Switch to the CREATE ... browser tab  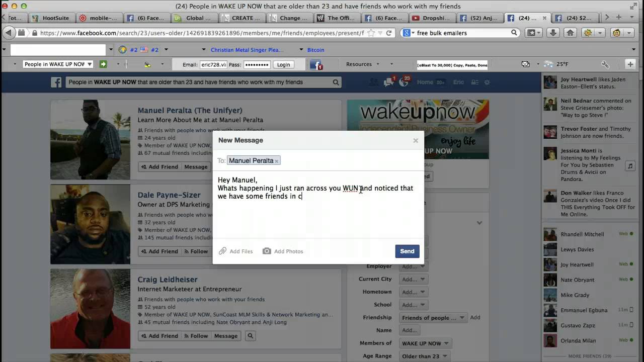pos(242,18)
